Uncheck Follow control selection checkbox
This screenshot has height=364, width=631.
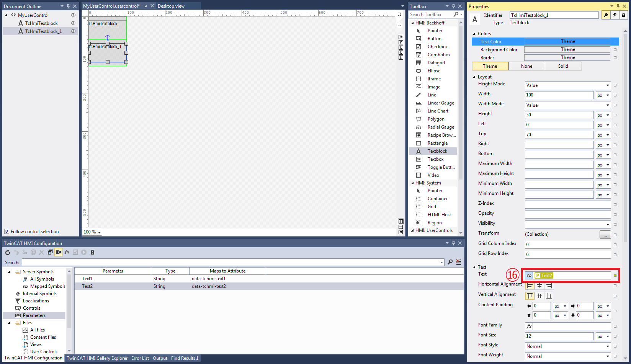click(7, 232)
